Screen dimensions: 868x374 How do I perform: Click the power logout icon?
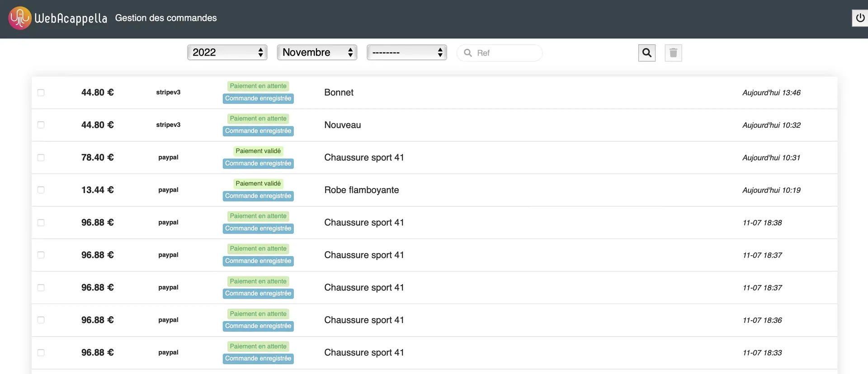coord(860,18)
